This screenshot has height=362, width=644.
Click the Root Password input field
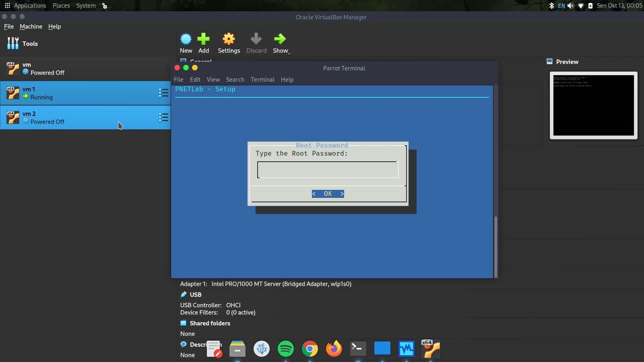[x=328, y=170]
